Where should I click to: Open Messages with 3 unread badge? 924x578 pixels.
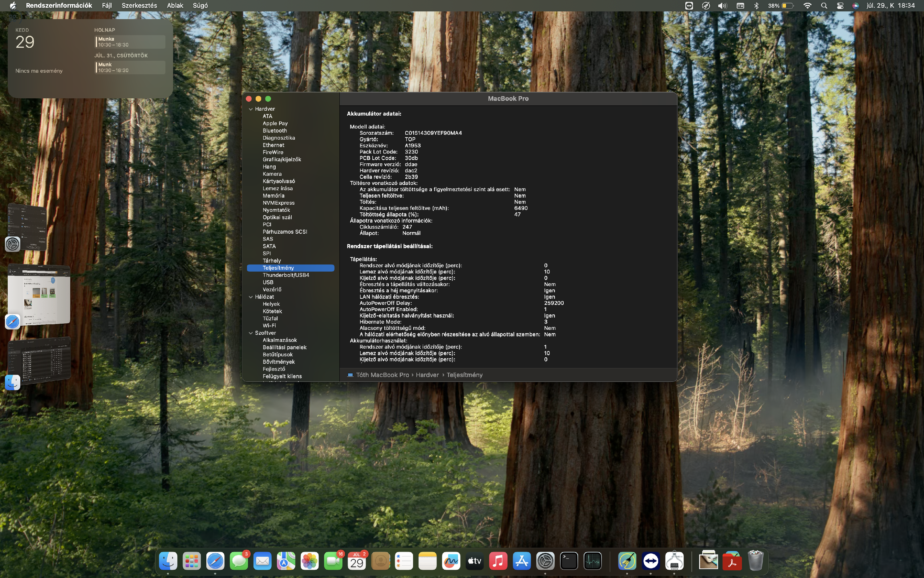[x=239, y=561]
